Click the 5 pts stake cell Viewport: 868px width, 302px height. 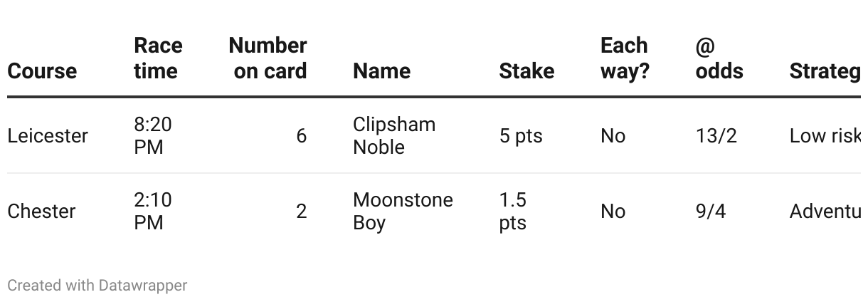521,136
